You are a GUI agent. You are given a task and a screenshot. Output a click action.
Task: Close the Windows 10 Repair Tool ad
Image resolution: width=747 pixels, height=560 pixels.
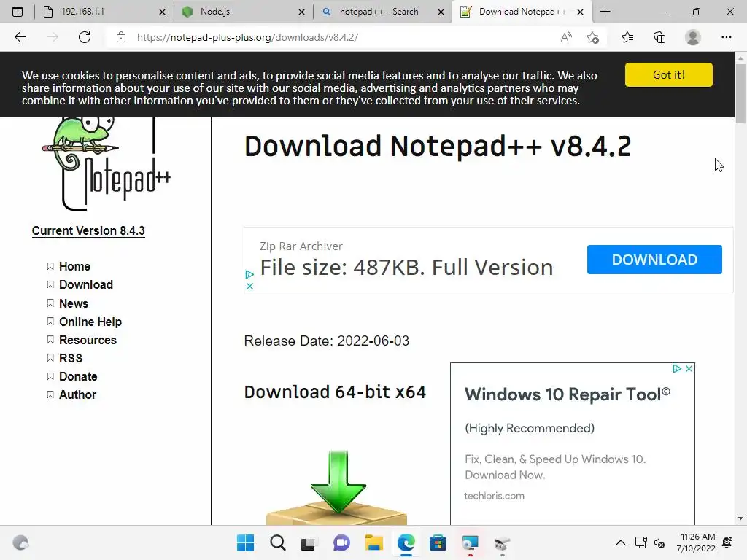[689, 368]
